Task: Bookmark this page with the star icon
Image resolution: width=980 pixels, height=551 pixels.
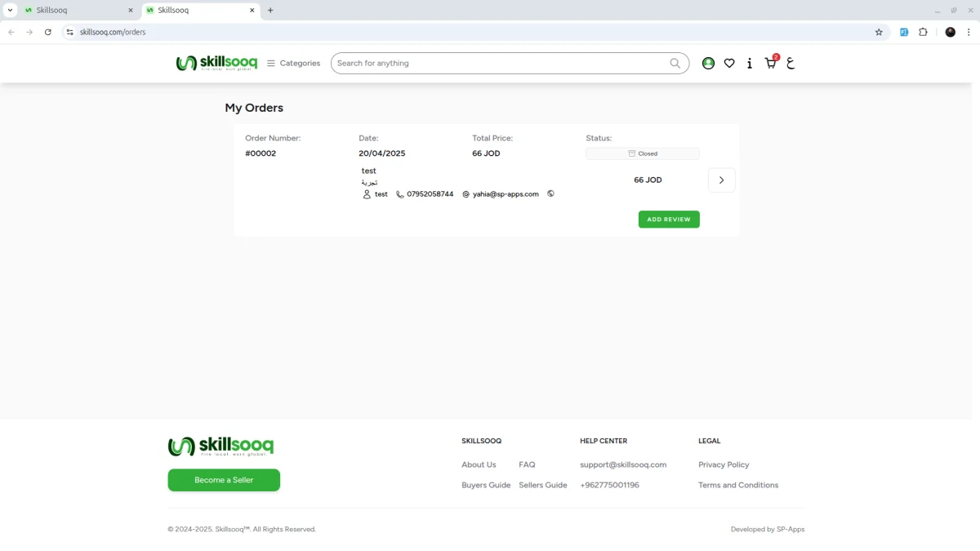Action: [879, 32]
